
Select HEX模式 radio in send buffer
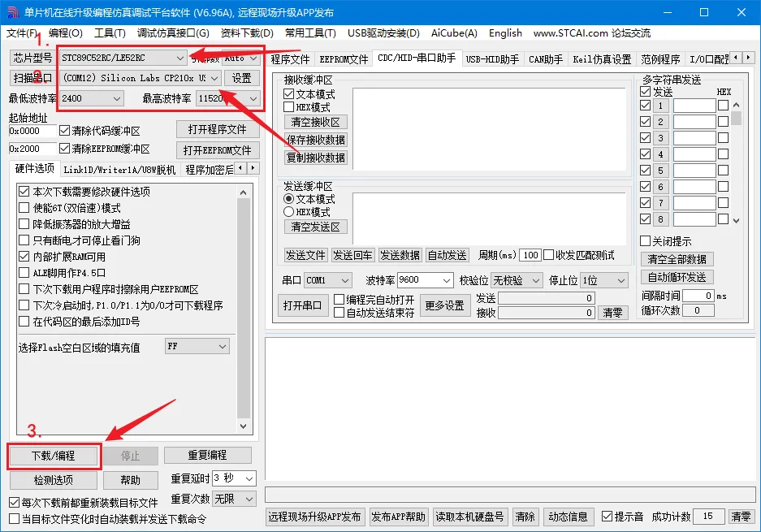[x=288, y=212]
